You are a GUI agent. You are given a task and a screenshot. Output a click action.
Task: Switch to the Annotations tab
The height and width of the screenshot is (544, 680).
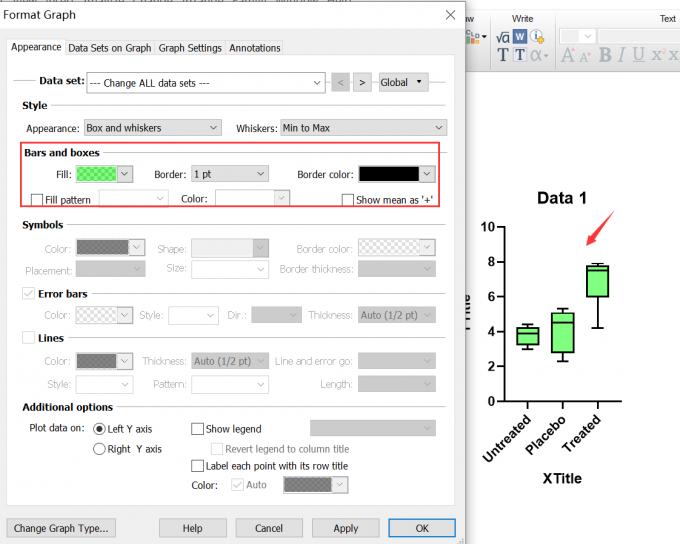click(255, 48)
